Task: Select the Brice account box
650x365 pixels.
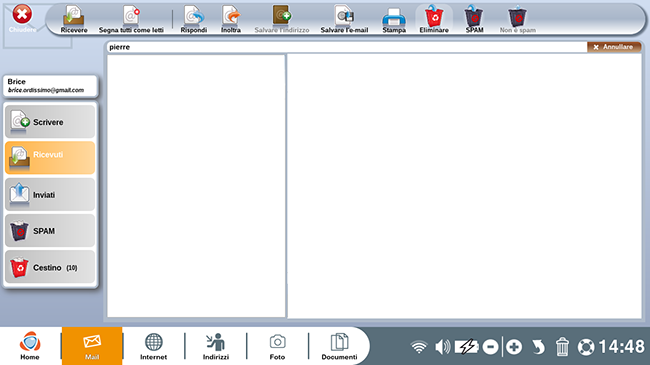Action: [50, 86]
